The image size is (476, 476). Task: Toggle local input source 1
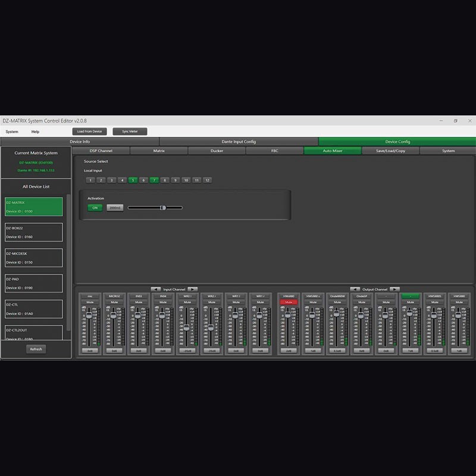tap(90, 180)
